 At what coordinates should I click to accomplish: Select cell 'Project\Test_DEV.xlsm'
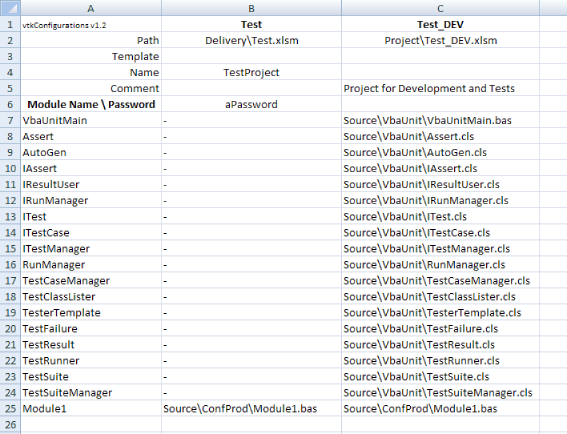pyautogui.click(x=440, y=40)
